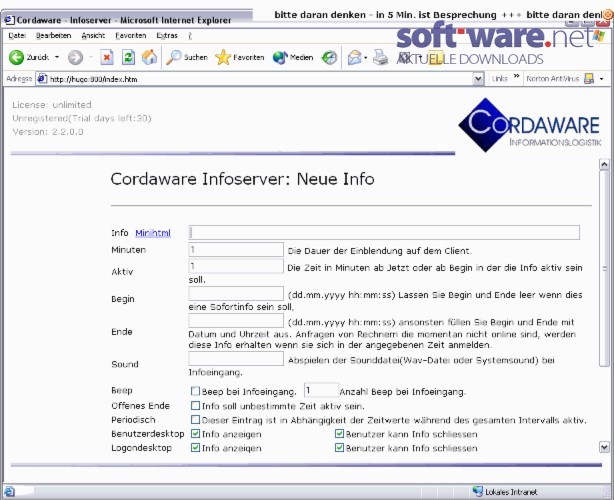
Task: Click the Links toolbar label
Action: [499, 79]
